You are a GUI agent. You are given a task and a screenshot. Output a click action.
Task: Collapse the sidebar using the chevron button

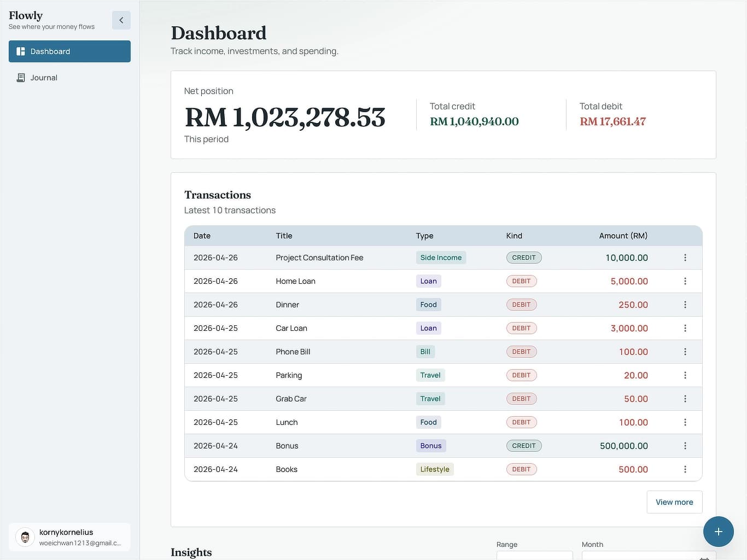click(121, 20)
